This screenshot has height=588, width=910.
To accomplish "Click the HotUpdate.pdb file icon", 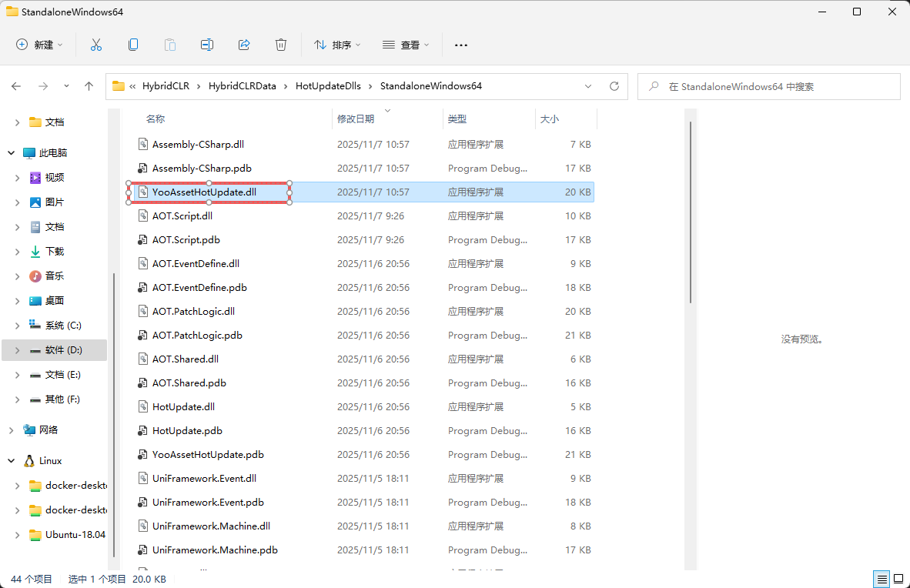I will [x=142, y=431].
